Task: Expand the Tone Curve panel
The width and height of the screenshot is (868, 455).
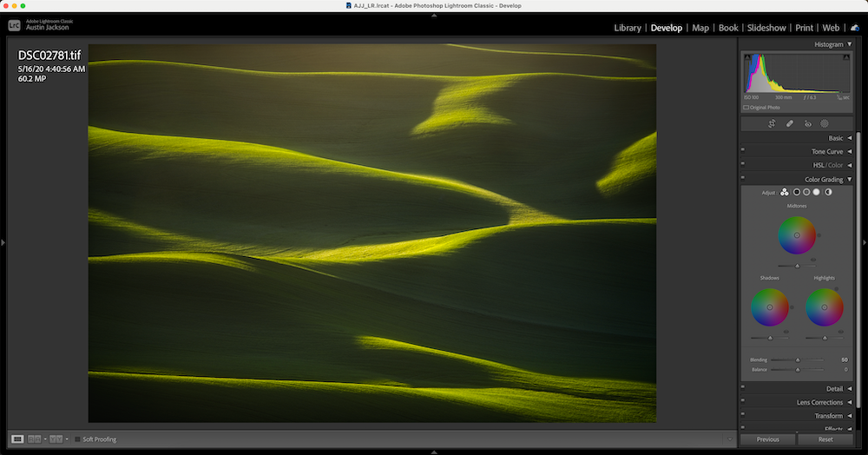Action: pos(850,152)
